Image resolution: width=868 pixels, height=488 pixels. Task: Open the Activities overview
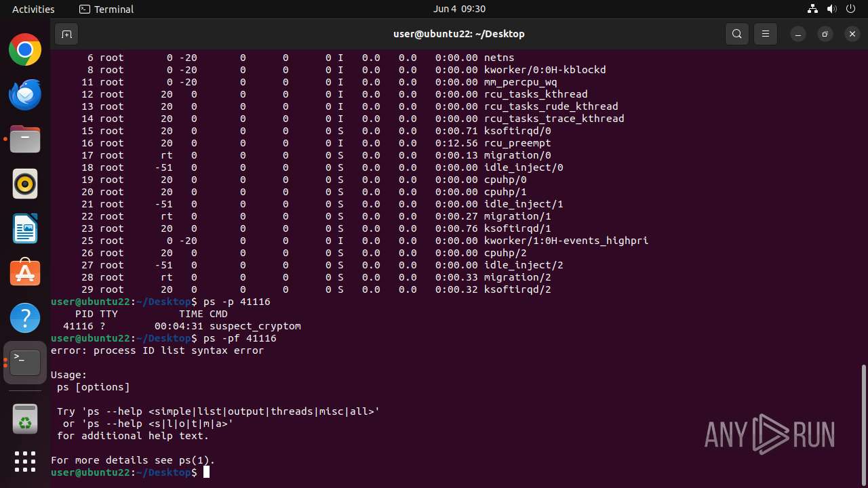pos(33,9)
